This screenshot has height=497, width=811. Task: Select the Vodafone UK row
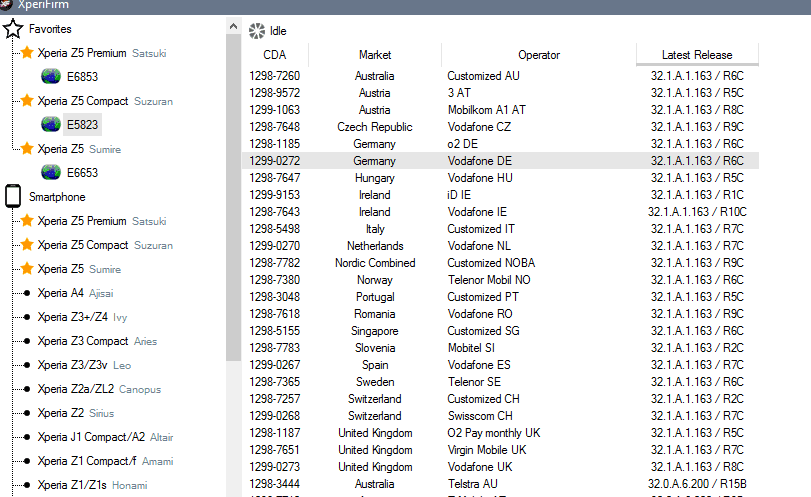pyautogui.click(x=500, y=467)
